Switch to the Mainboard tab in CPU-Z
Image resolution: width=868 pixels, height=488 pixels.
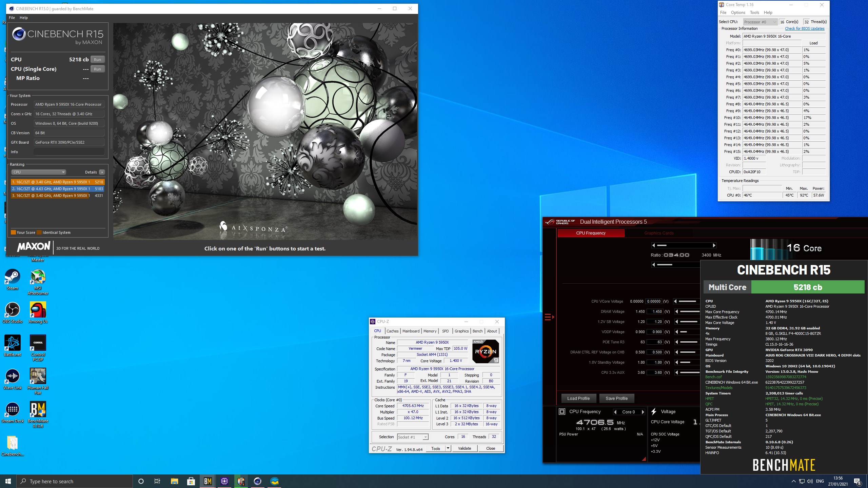coord(411,331)
